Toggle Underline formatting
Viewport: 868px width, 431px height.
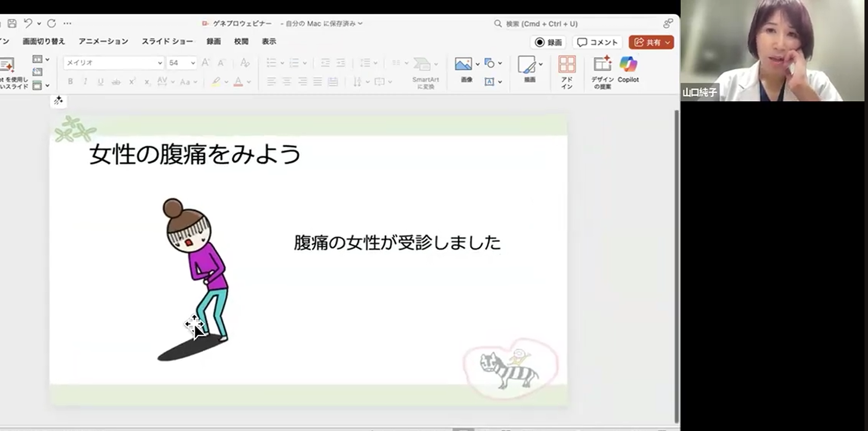pyautogui.click(x=100, y=82)
